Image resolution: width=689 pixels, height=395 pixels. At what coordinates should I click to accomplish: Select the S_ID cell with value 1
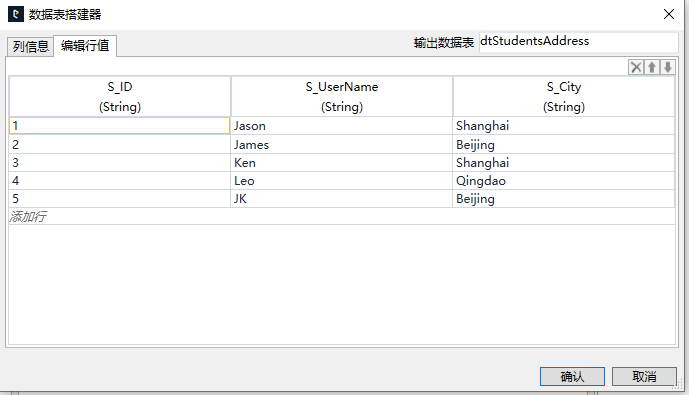[120, 126]
